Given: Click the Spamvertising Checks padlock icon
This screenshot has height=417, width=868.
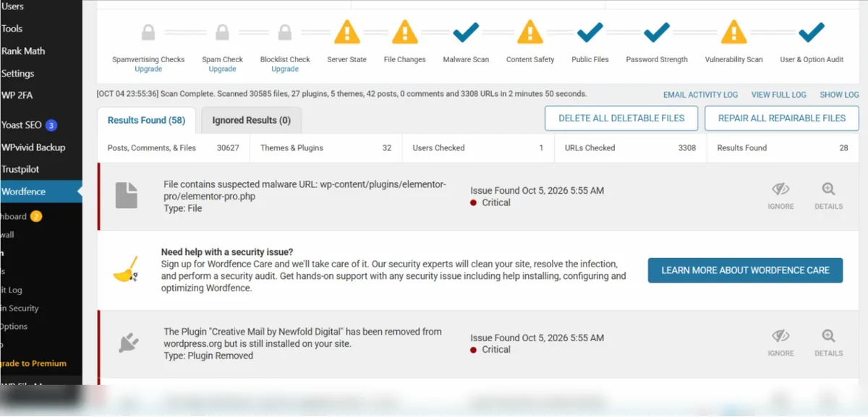Looking at the screenshot, I should (148, 33).
